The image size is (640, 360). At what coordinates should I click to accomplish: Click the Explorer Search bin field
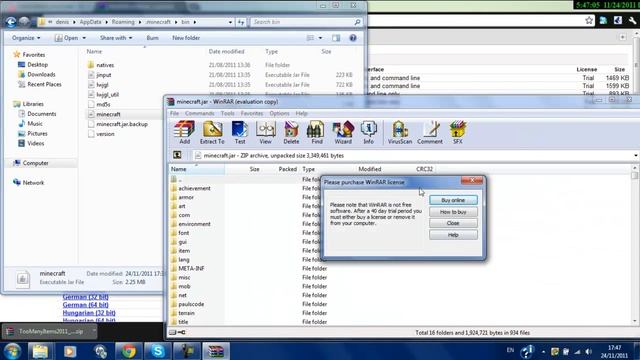point(306,22)
